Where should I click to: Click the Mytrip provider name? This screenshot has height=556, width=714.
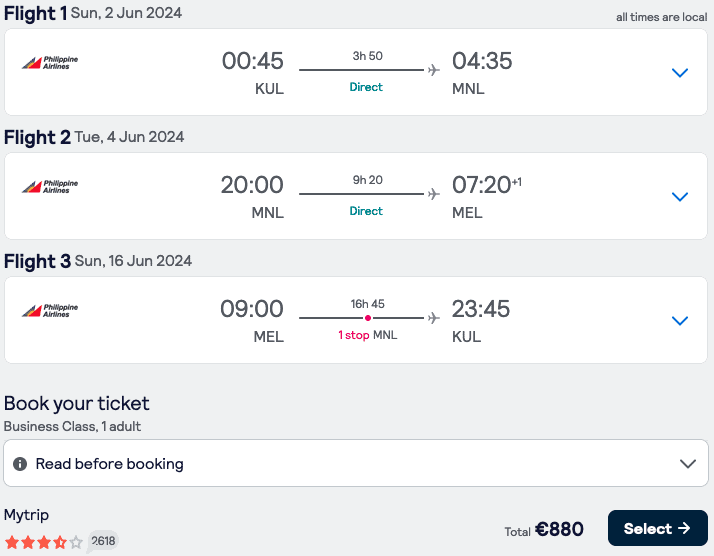[27, 515]
